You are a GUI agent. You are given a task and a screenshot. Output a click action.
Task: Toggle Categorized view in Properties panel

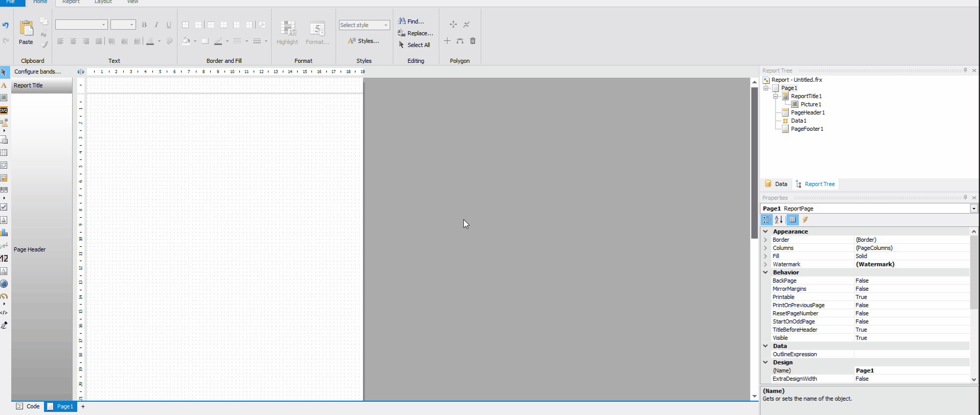click(766, 220)
